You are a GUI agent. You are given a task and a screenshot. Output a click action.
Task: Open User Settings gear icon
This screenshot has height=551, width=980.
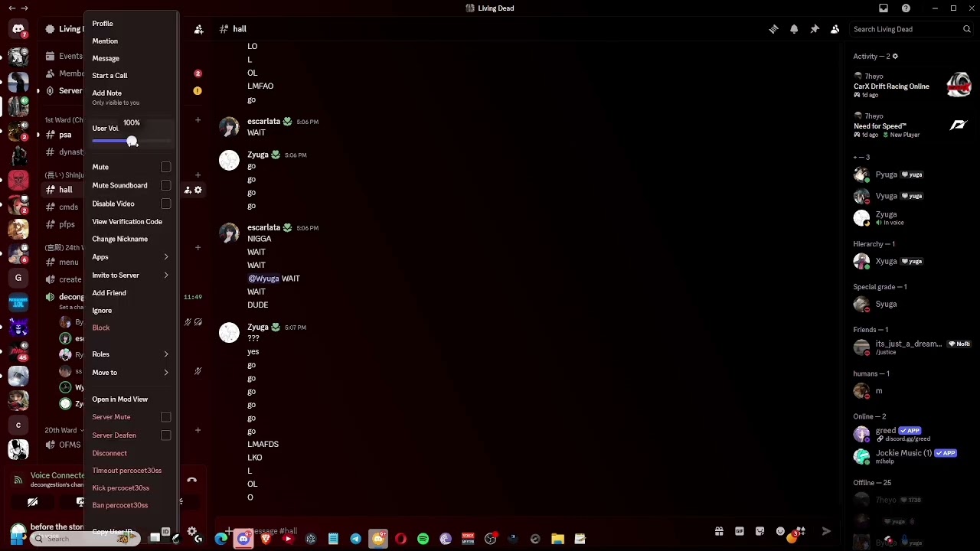coord(192,531)
